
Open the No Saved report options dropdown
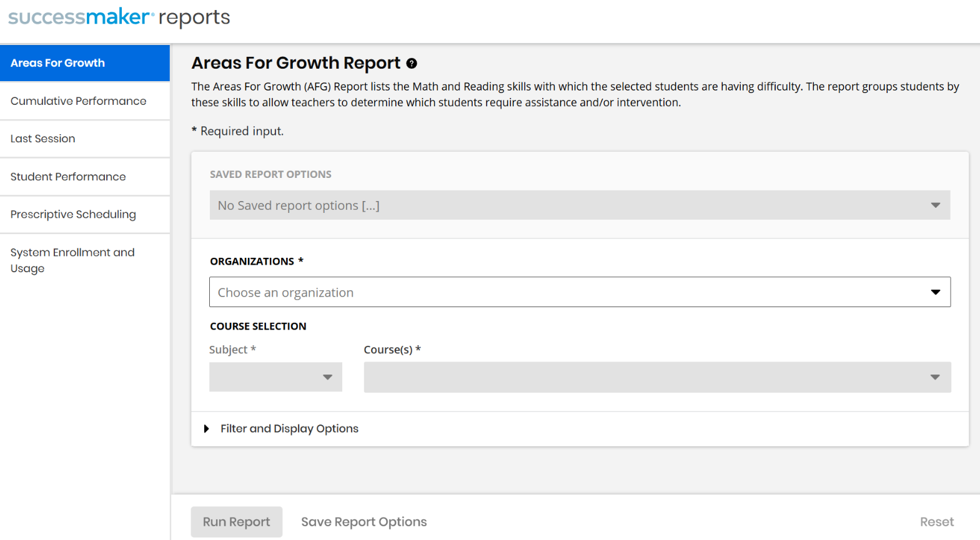click(562, 205)
